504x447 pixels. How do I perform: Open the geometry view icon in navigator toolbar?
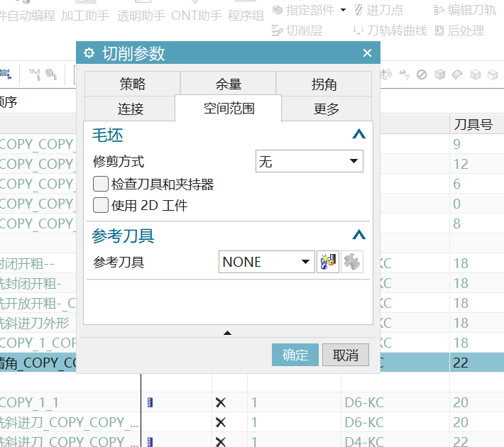pos(51,74)
